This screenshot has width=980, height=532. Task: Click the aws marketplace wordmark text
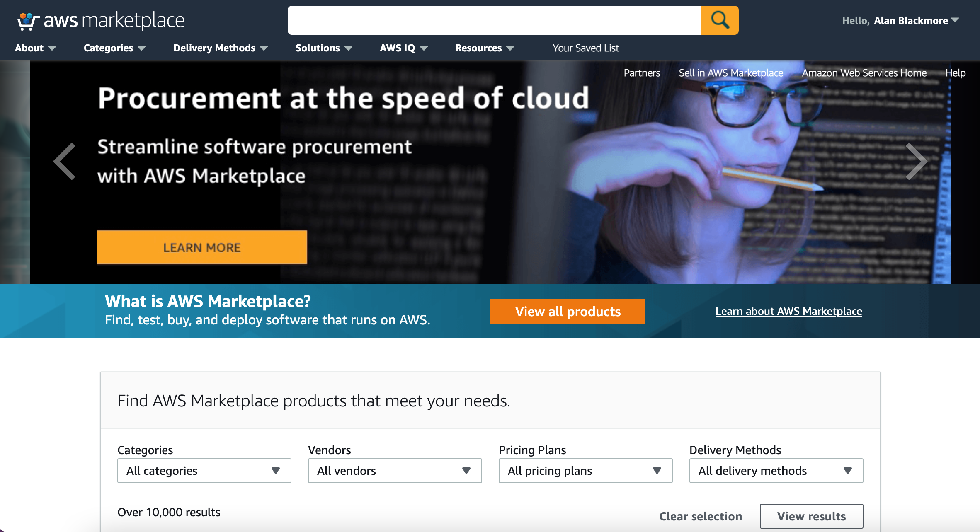pyautogui.click(x=114, y=20)
